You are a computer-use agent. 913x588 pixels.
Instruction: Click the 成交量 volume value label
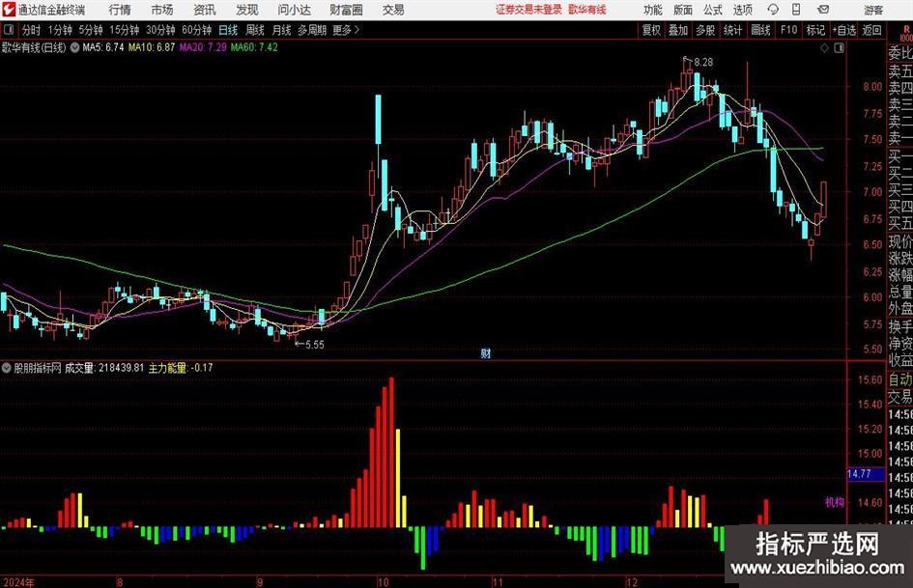(x=104, y=368)
